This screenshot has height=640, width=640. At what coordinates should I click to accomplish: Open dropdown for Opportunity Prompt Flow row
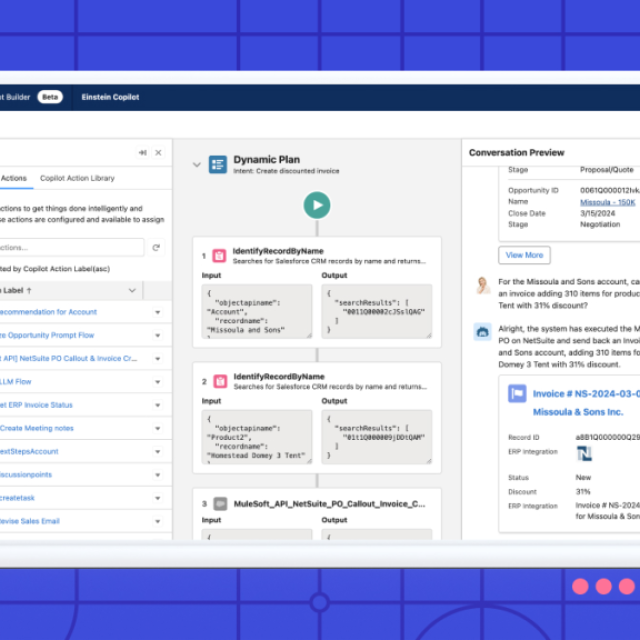158,336
